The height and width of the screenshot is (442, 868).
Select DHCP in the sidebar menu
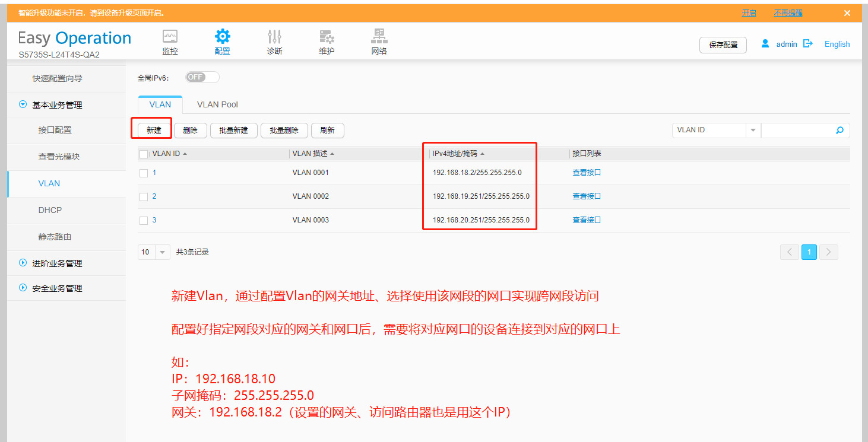point(50,210)
